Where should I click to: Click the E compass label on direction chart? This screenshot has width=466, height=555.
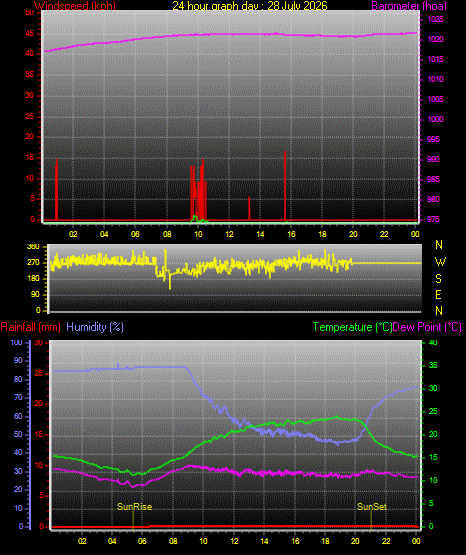(438, 294)
